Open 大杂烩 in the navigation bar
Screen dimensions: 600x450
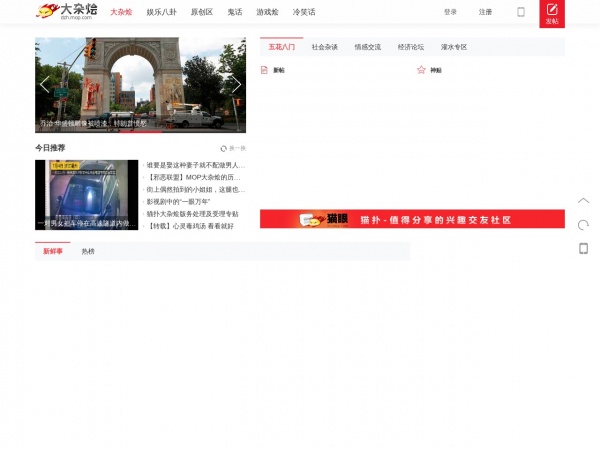(121, 12)
